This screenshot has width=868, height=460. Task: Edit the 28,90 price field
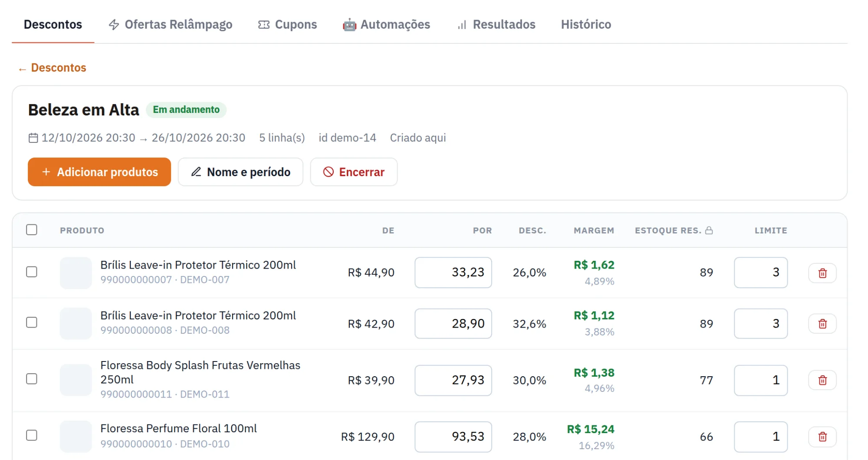(x=453, y=324)
